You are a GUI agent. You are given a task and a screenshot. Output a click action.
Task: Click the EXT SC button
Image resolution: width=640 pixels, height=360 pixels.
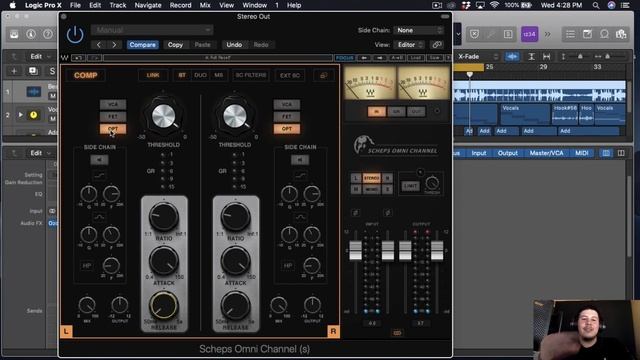tap(290, 76)
